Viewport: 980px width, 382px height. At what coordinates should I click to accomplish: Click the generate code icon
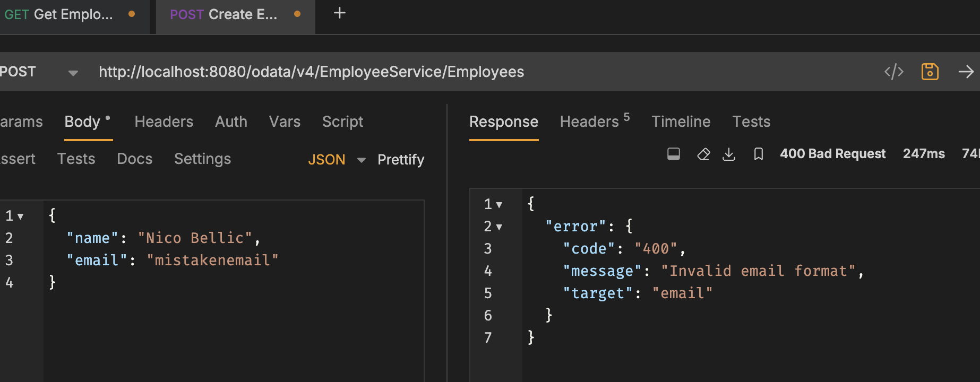point(893,72)
